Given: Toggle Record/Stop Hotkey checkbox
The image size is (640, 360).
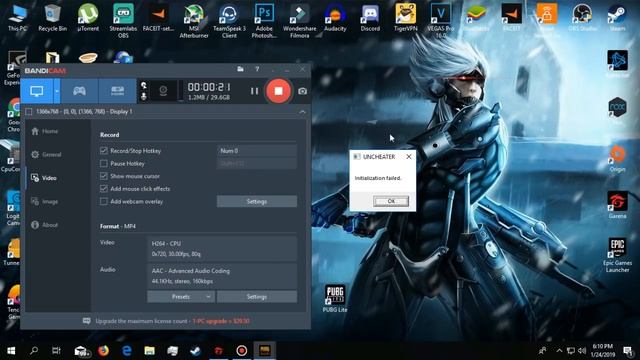Looking at the screenshot, I should coord(104,151).
